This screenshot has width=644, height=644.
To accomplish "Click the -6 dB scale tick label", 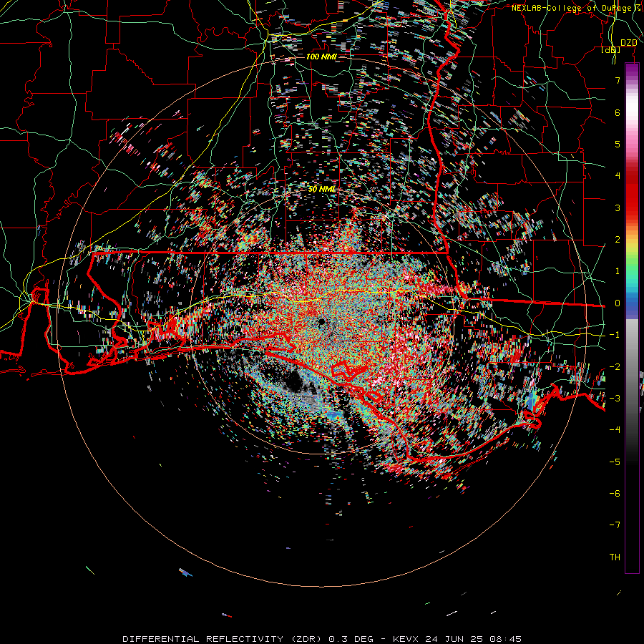I will point(615,494).
